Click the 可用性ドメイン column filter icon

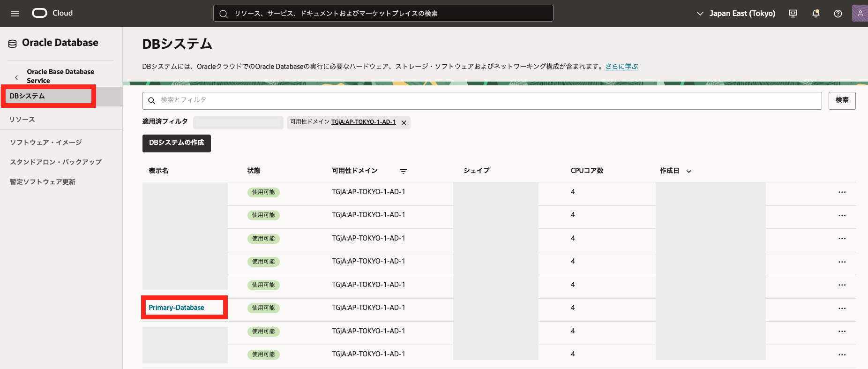(403, 171)
